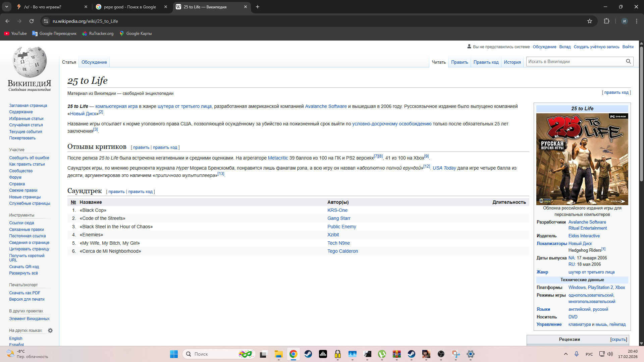The image size is (644, 362).
Task: Open Steam from the taskbar
Action: (x=308, y=354)
